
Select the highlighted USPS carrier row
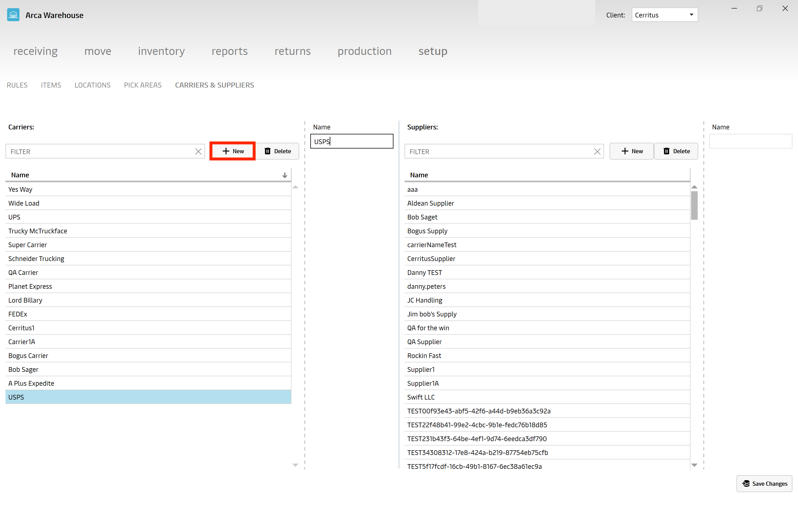click(148, 397)
